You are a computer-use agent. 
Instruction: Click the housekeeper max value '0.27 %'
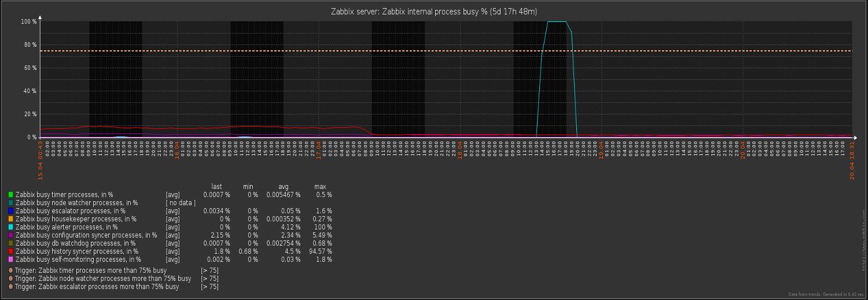[x=321, y=219]
